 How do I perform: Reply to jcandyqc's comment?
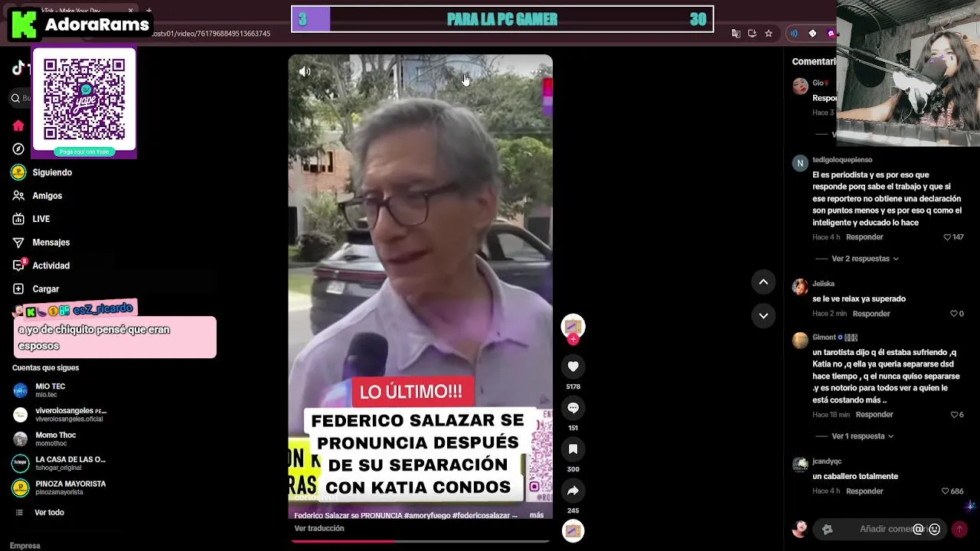click(x=864, y=491)
